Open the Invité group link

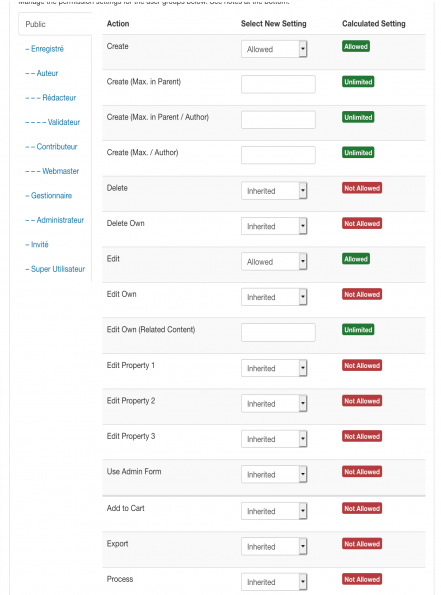pyautogui.click(x=37, y=245)
